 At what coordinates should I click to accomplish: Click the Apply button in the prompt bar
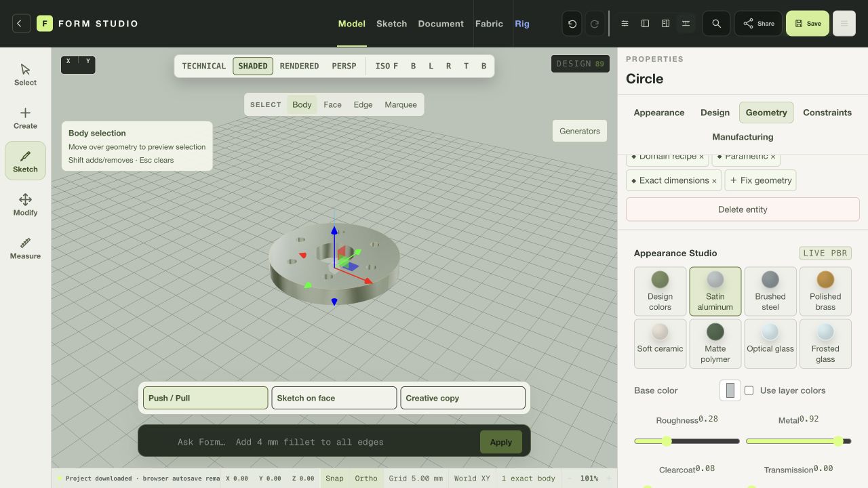point(501,442)
